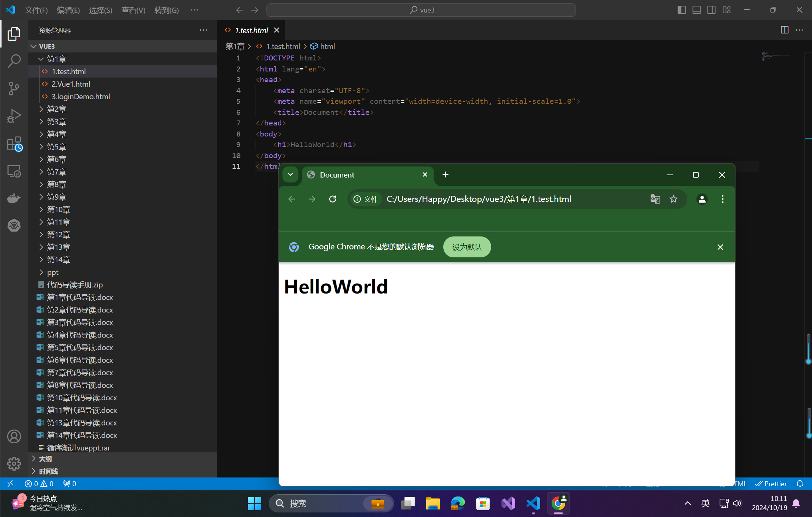Click Prettier in the status bar
Image resolution: width=812 pixels, height=517 pixels.
pos(771,484)
